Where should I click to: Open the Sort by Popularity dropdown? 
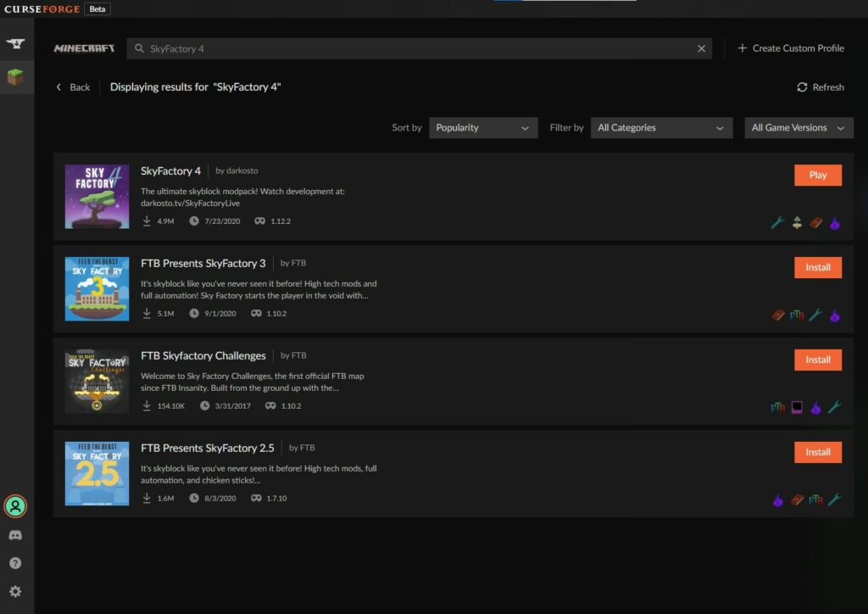(483, 128)
